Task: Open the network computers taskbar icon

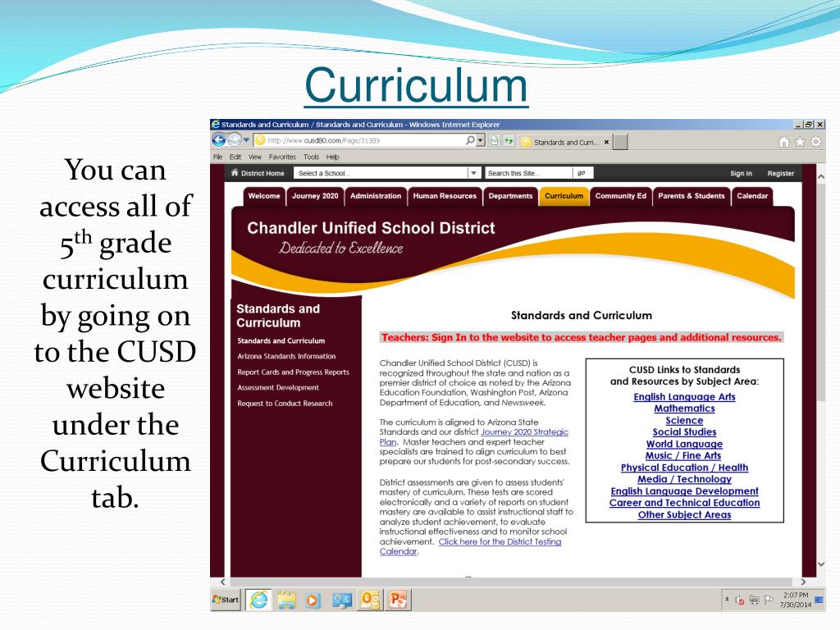Action: coord(342,600)
